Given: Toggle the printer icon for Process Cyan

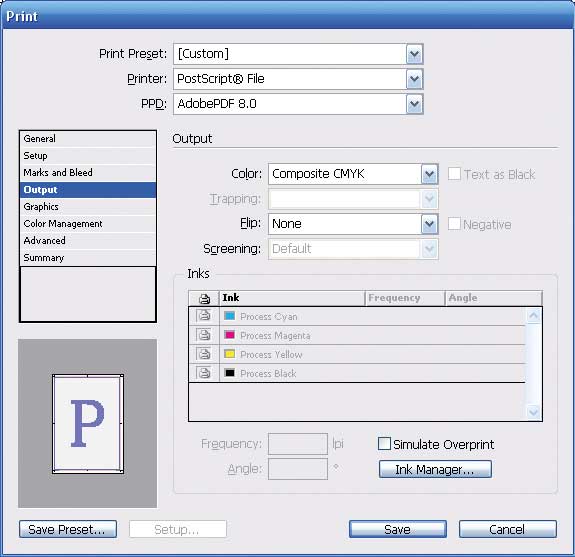Looking at the screenshot, I should (x=204, y=316).
